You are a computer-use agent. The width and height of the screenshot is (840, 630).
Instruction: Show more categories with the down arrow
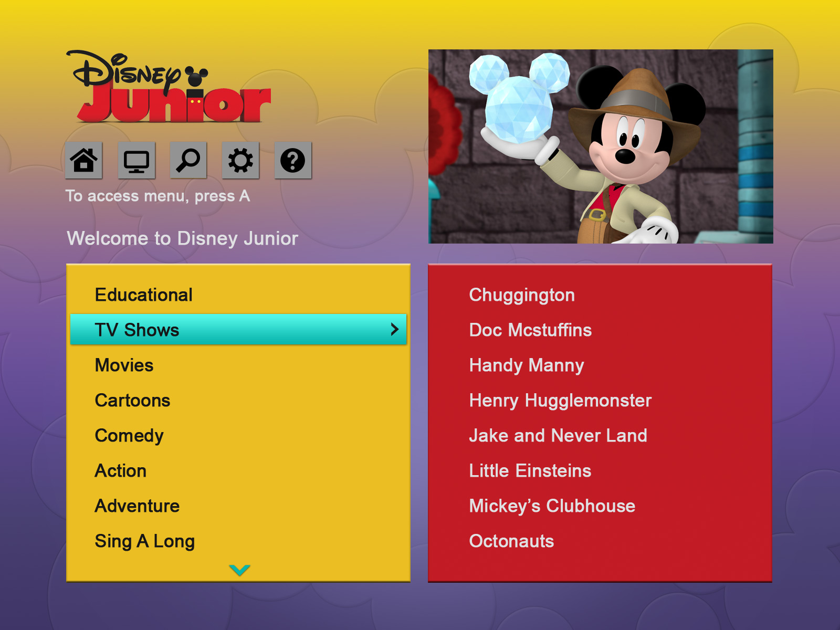pos(239,570)
